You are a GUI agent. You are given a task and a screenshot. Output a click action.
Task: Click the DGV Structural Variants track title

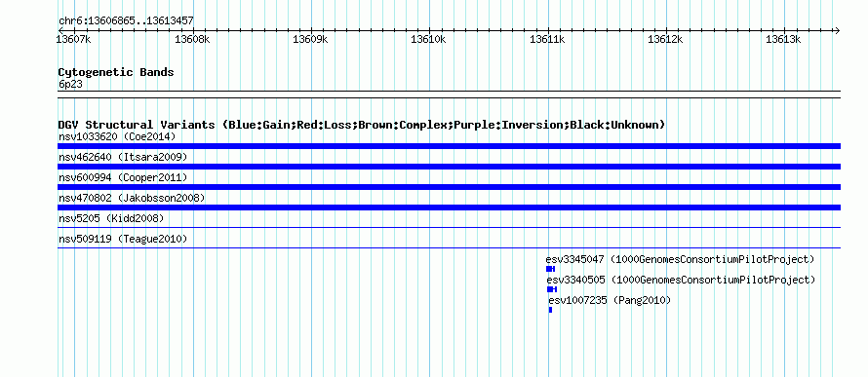pos(362,125)
